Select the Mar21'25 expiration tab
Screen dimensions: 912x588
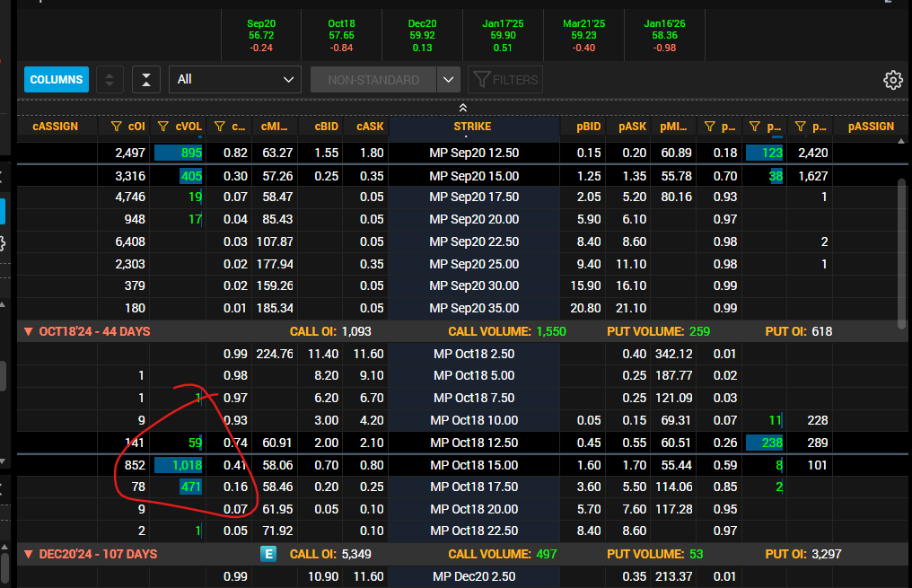584,36
